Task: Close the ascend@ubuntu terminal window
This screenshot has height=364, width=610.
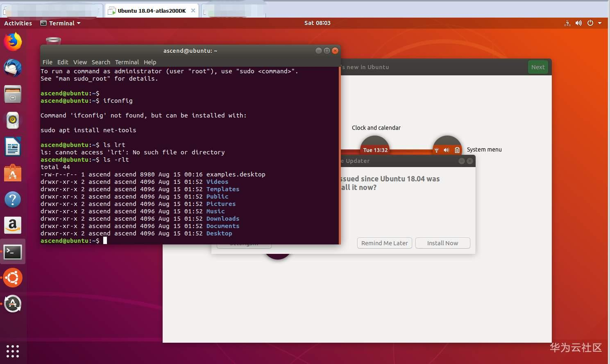Action: pyautogui.click(x=335, y=51)
